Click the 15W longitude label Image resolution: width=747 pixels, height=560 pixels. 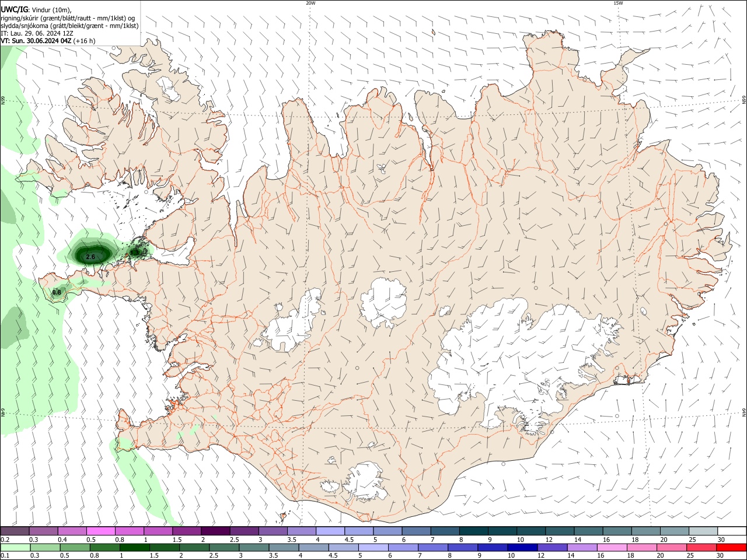click(618, 3)
